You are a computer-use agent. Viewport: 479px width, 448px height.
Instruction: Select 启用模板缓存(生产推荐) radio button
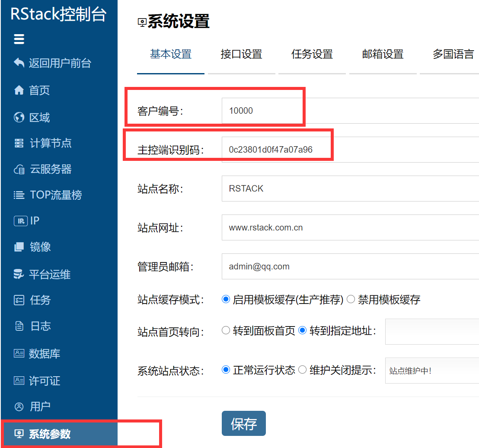point(226,299)
